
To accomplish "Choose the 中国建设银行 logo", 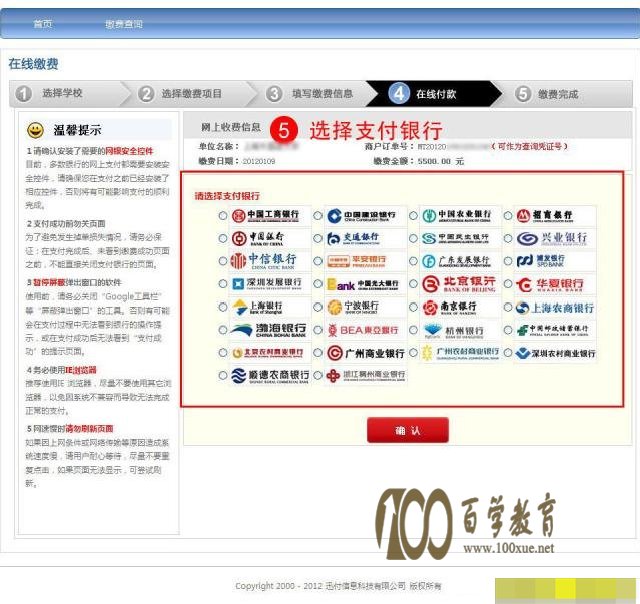I will (366, 216).
